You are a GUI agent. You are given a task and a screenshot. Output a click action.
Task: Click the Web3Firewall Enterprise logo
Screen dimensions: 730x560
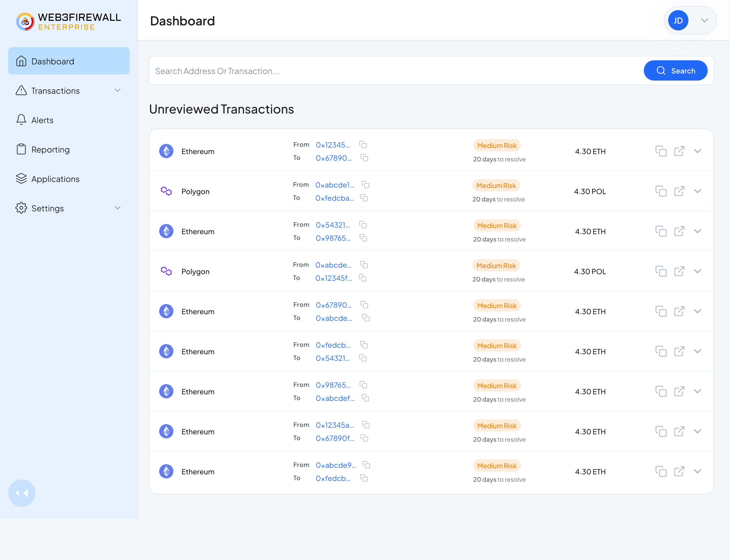pos(68,21)
